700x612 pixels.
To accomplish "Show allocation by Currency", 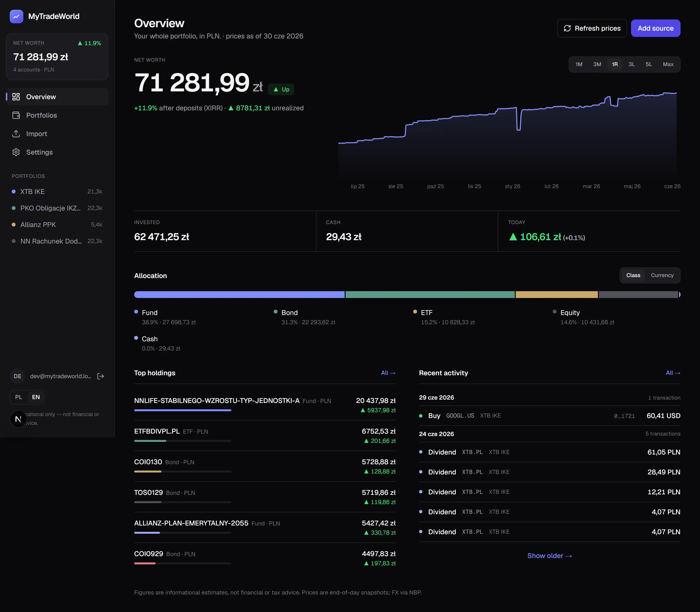I will click(x=662, y=275).
